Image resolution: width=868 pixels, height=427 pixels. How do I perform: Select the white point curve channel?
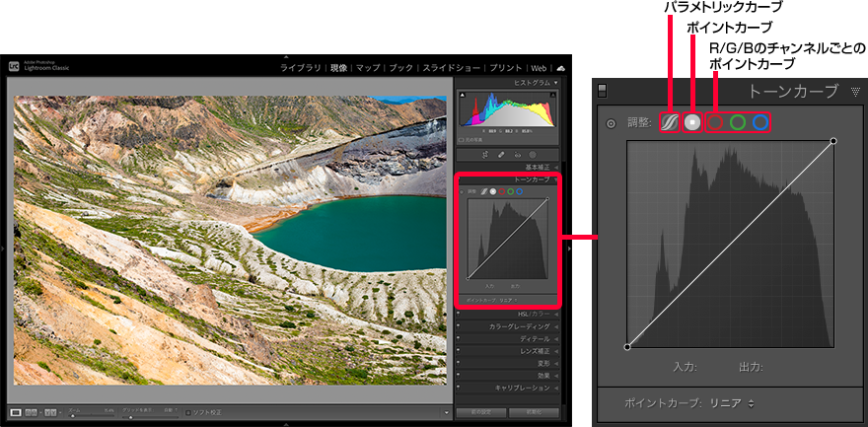tap(693, 122)
